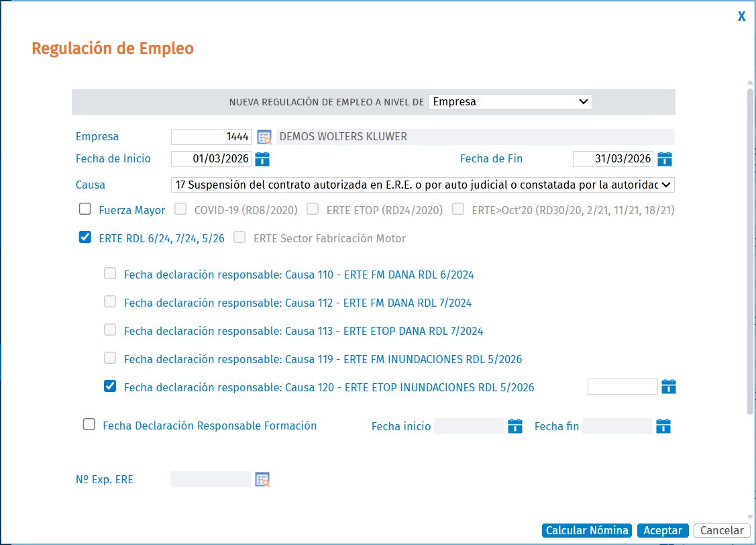The image size is (756, 545).
Task: Click the Calcular Nómina button
Action: 587,530
